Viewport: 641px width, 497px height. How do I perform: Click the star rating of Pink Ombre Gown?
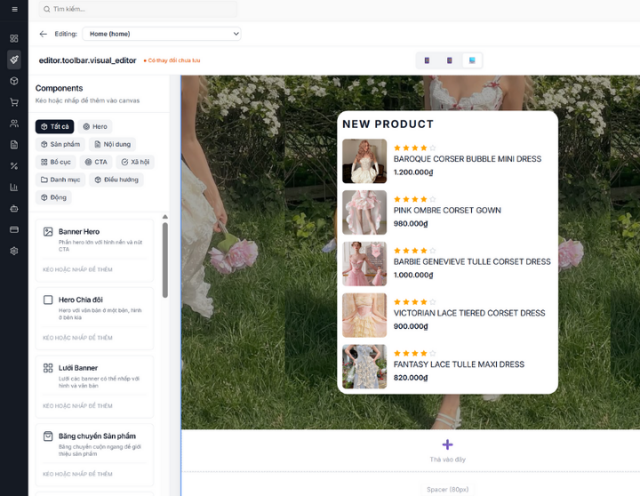click(x=415, y=199)
